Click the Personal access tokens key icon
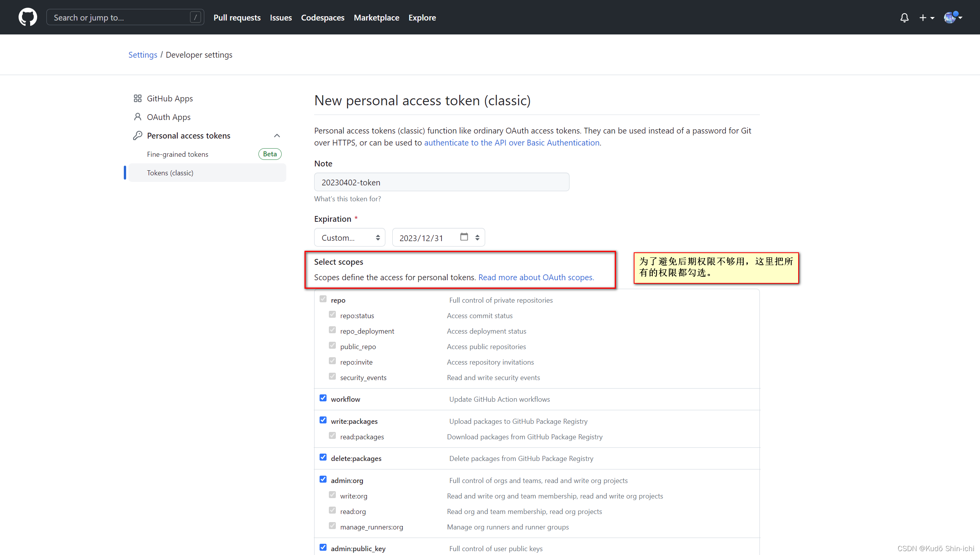Viewport: 980px width, 555px height. [137, 135]
